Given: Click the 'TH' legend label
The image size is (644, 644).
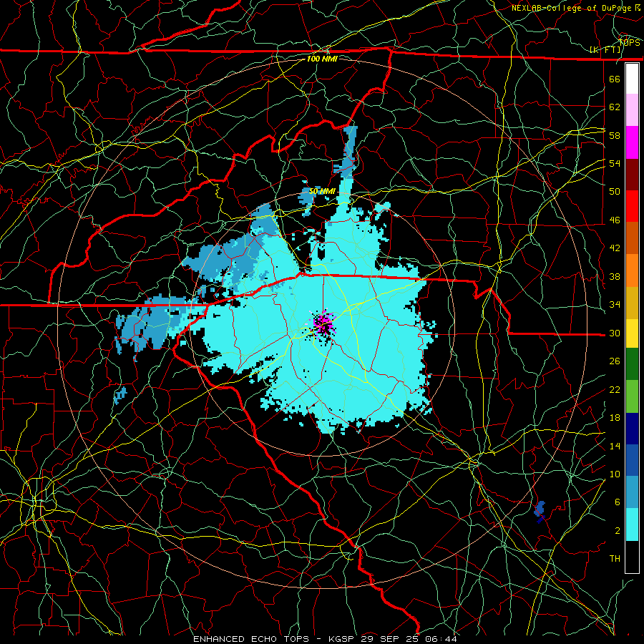Looking at the screenshot, I should click(615, 559).
